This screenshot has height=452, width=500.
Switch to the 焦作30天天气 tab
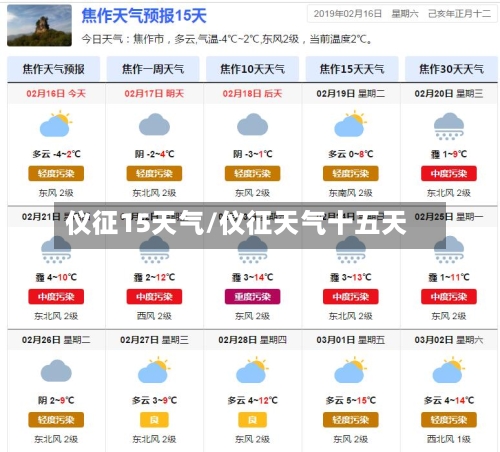(451, 69)
